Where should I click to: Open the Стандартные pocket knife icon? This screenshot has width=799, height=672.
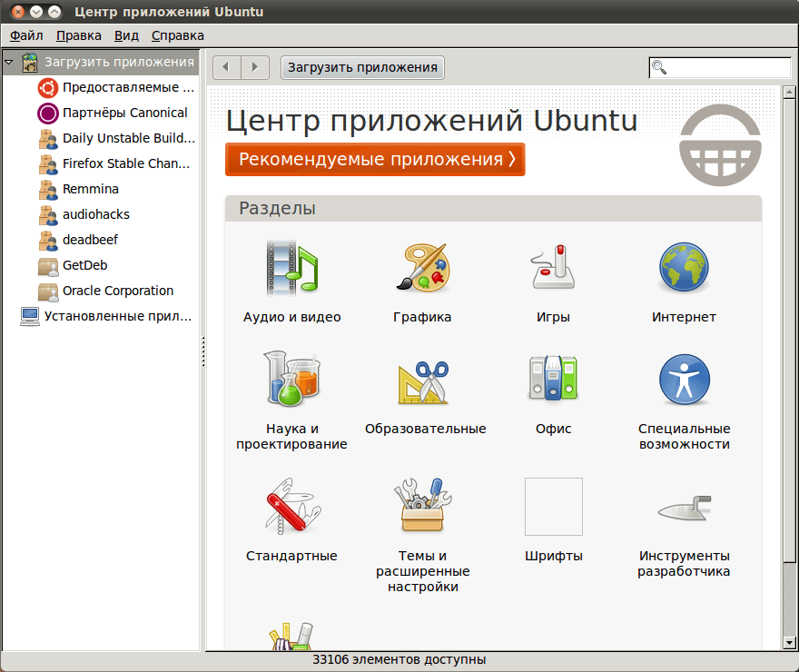point(292,506)
